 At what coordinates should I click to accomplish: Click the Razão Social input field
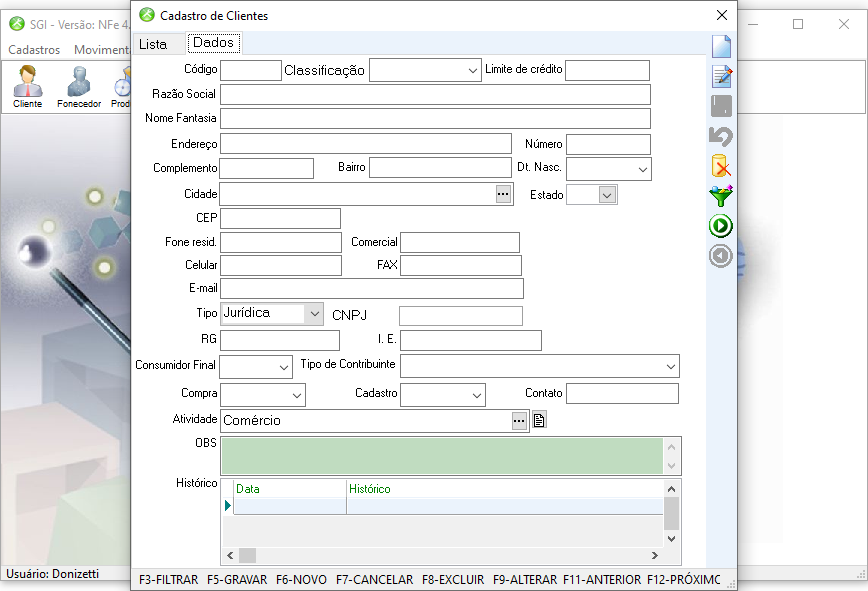point(435,95)
